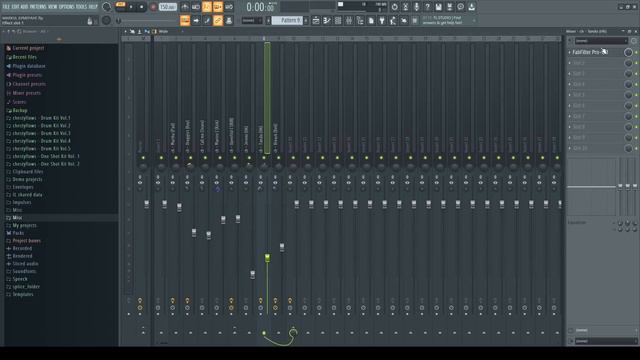Open the Slot 10 arrow menu
640x360 pixels.
click(570, 148)
